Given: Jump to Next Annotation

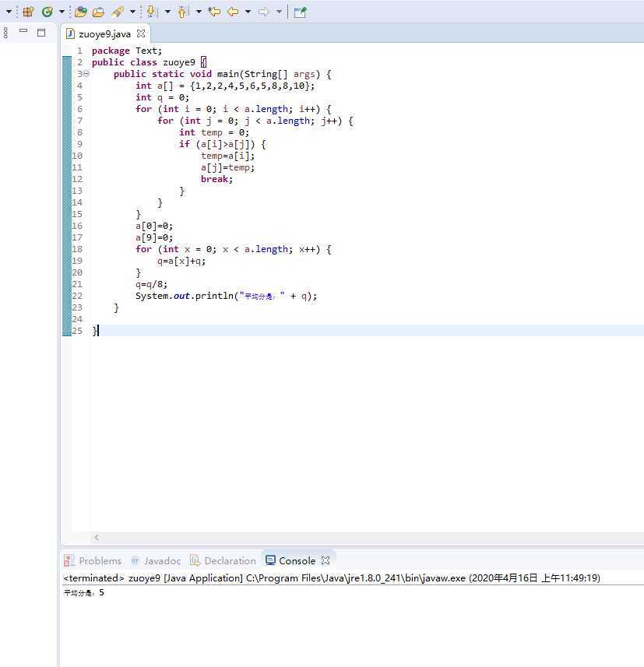Looking at the screenshot, I should click(x=151, y=12).
